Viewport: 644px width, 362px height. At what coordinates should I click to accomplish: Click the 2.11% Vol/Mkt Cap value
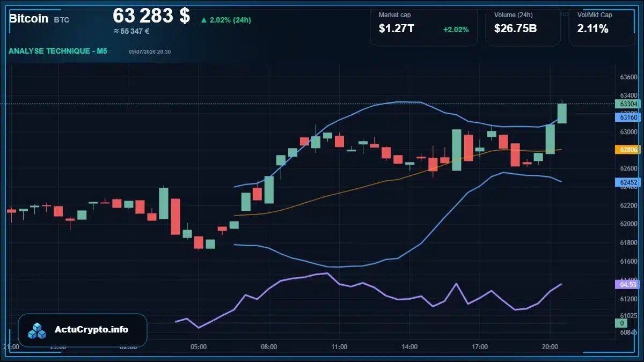592,29
